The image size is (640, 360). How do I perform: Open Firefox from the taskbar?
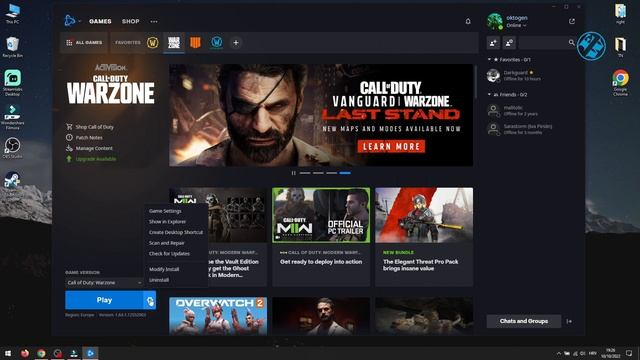24,353
